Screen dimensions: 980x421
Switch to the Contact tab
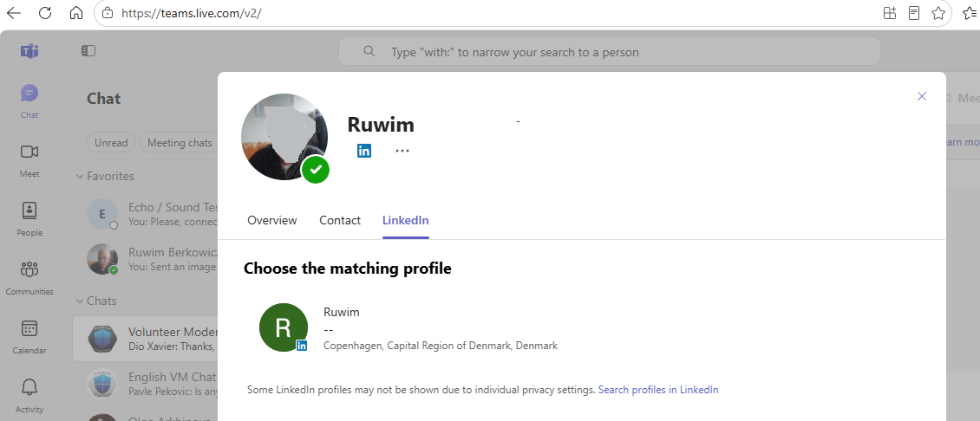(340, 221)
